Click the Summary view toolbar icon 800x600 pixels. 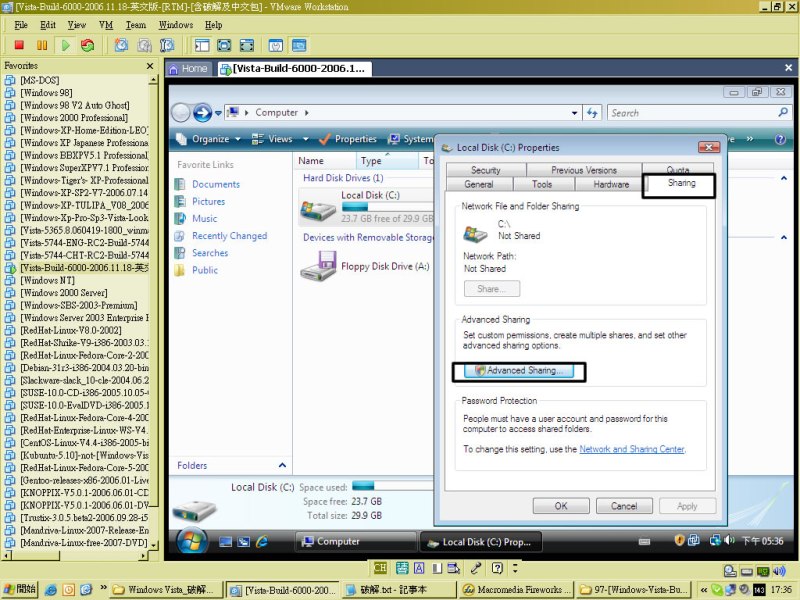pos(276,45)
